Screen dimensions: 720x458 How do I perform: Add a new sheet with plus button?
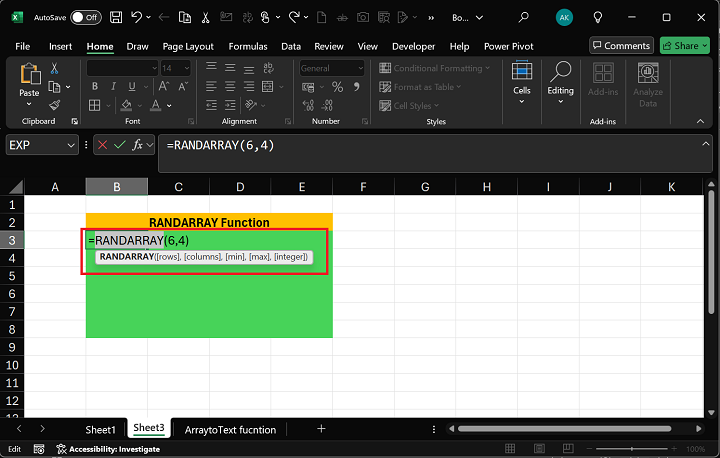tap(321, 429)
